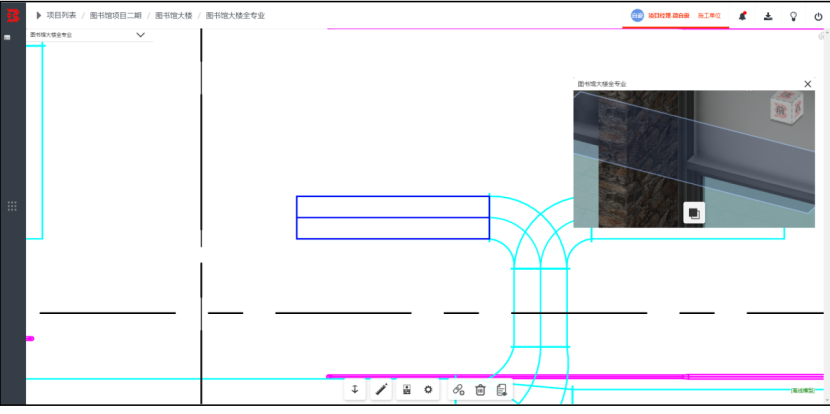Expand the breadcrumb triangle before 项目列表
Image resolution: width=830 pixels, height=414 pixels.
point(39,15)
